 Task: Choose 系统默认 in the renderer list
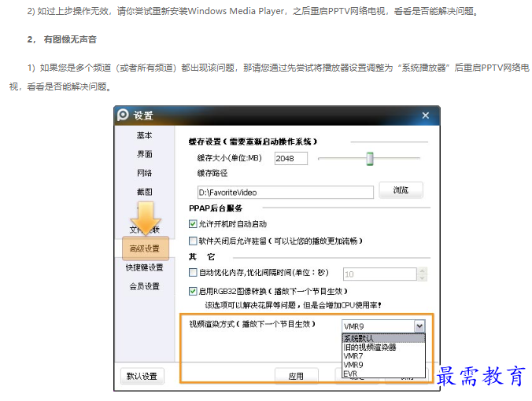coord(384,338)
